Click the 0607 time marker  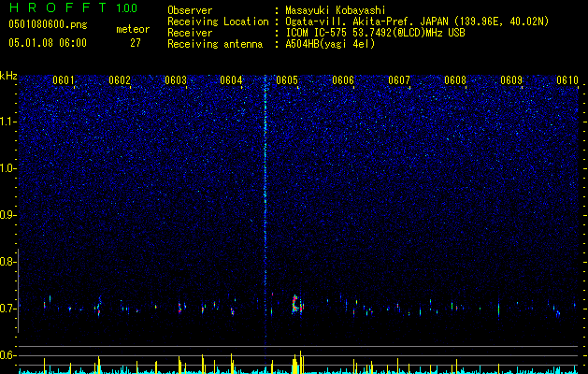coord(399,80)
